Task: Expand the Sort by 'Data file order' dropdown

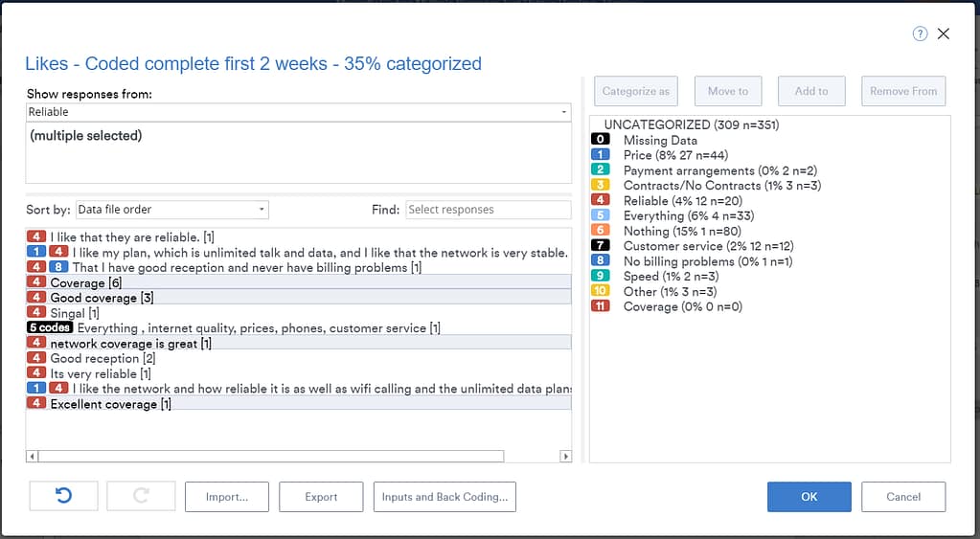Action: 172,210
